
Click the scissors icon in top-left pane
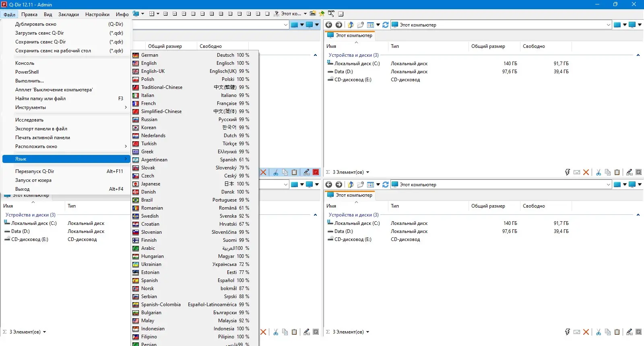point(276,172)
